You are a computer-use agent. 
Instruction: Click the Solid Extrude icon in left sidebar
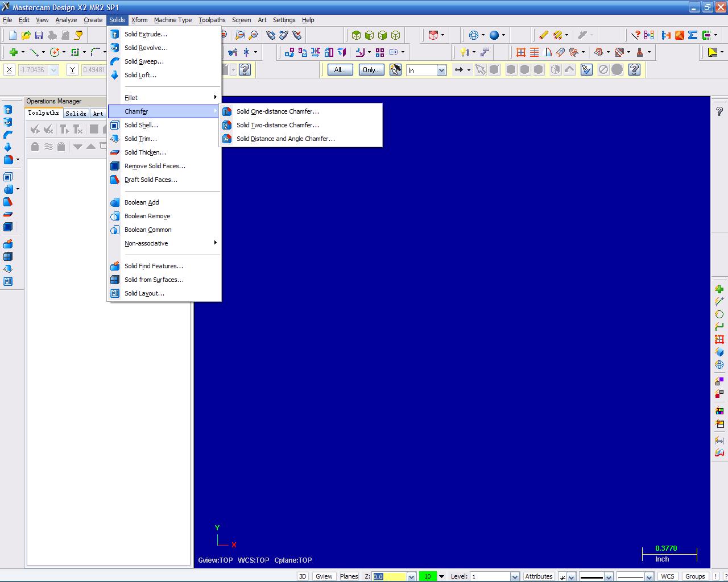(8, 110)
